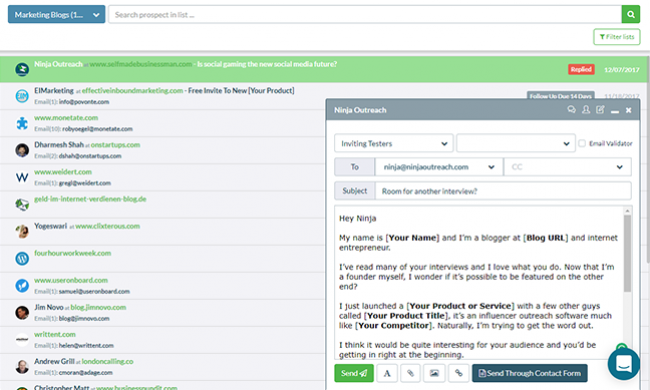
Task: Click the edit note icon in compose header
Action: coord(600,109)
